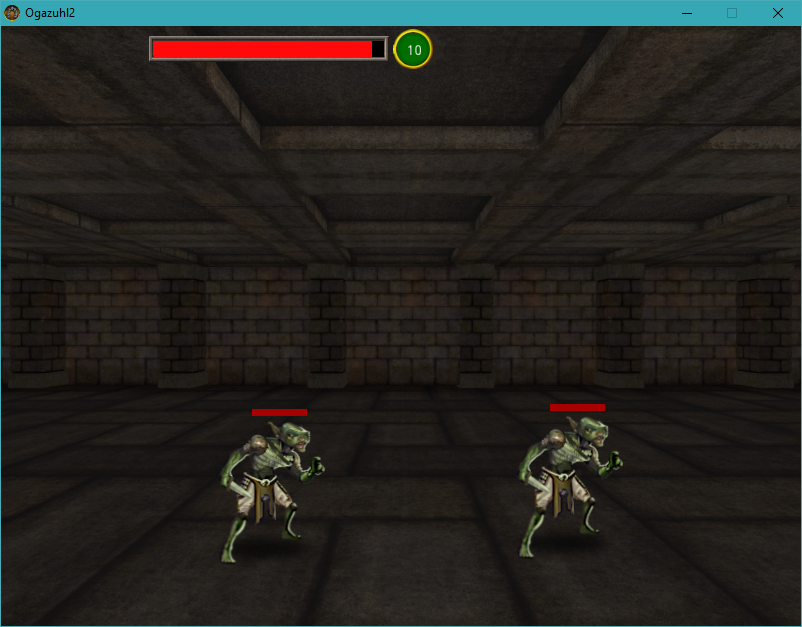Target the right goblin's raised fist
Screen dimensions: 802x627
[x=613, y=462]
